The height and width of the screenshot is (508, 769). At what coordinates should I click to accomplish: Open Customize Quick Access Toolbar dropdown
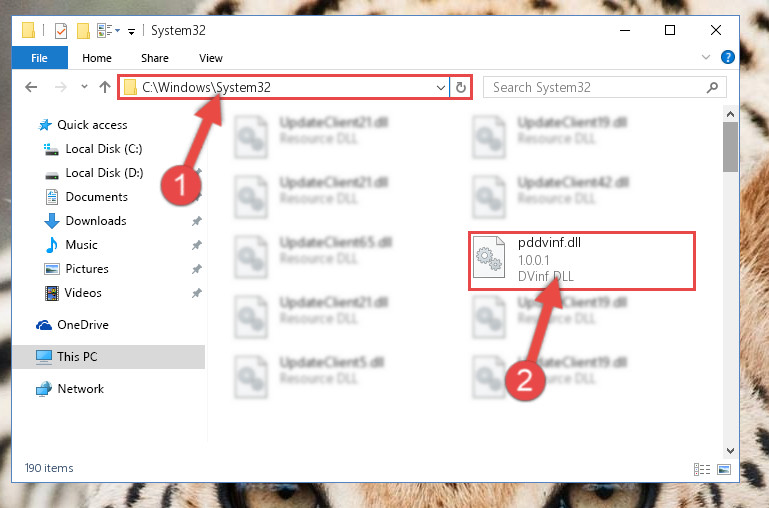[131, 32]
